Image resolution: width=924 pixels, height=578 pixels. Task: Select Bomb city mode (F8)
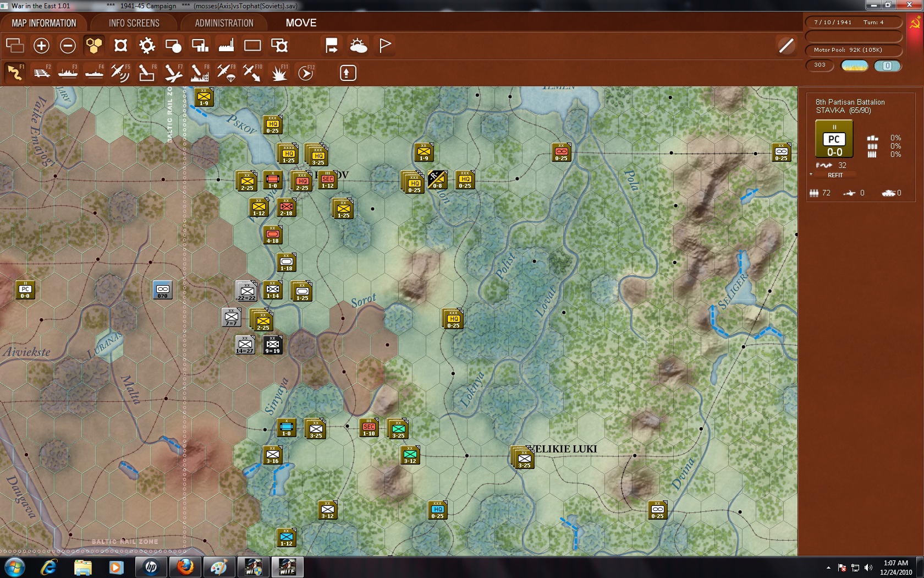coord(200,73)
